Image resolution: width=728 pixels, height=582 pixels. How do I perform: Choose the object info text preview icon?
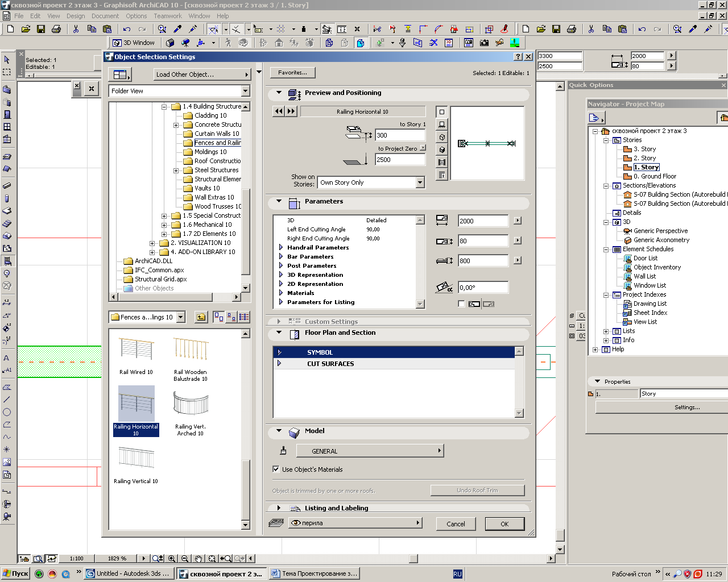[442, 174]
